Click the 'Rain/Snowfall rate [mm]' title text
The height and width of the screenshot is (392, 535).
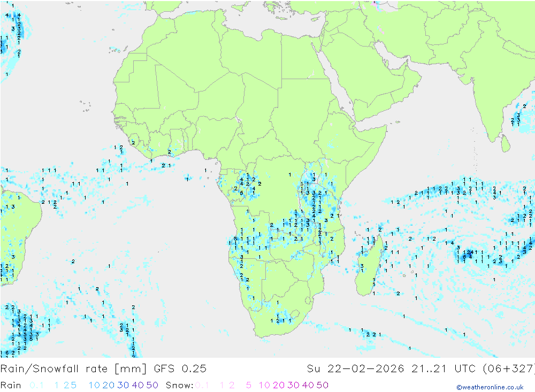point(73,369)
